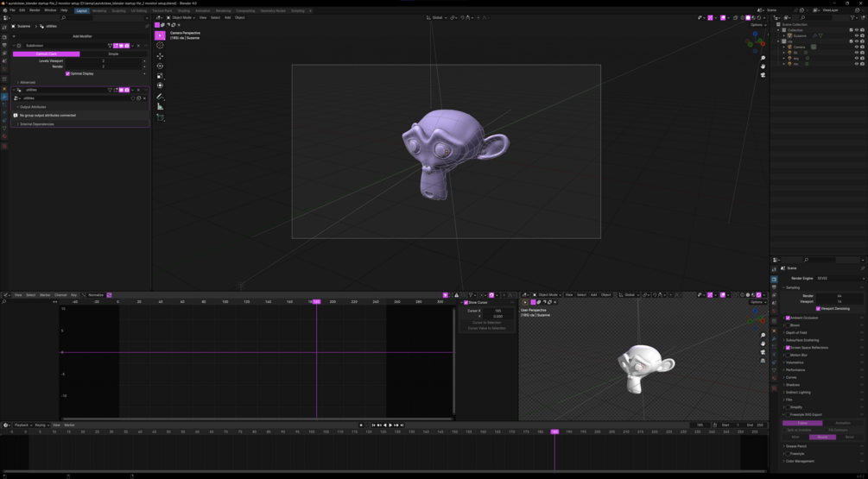Open the Playback dropdown in timeline
Screen dimensions: 868x479
22,425
